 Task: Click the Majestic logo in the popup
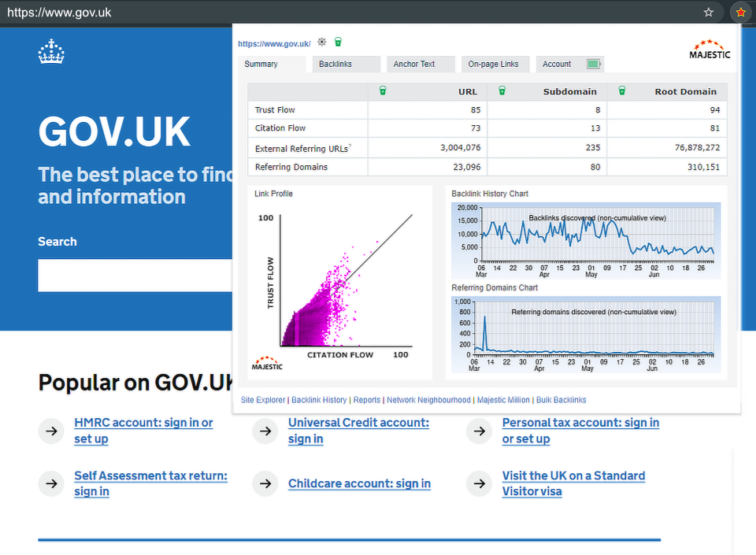(709, 50)
